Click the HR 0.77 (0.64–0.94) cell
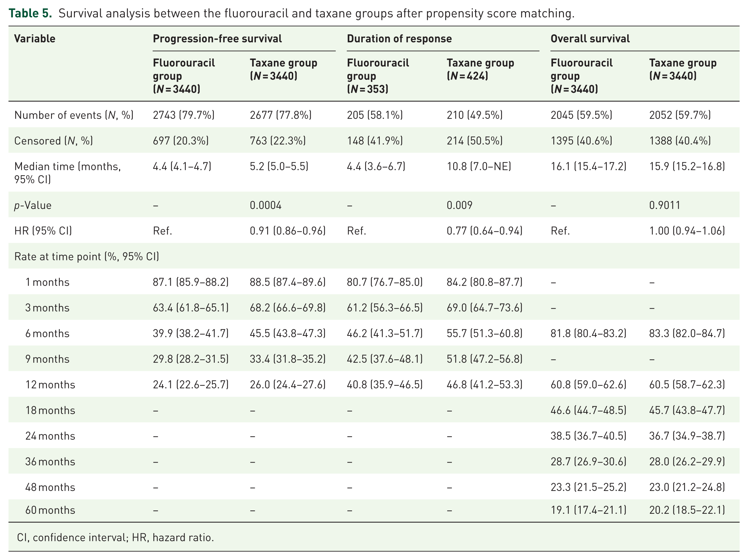Screen dimensions: 748x560 [484, 231]
